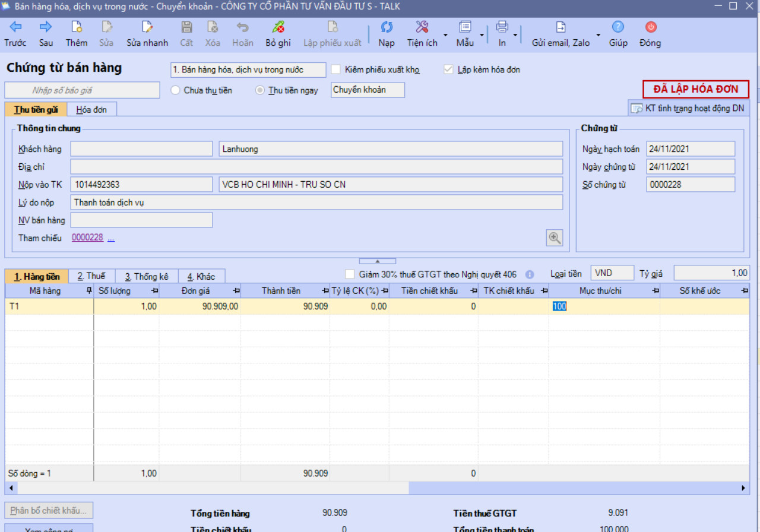The image size is (760, 532).
Task: Click KT tình trạng hoạt động DN
Action: pos(688,109)
